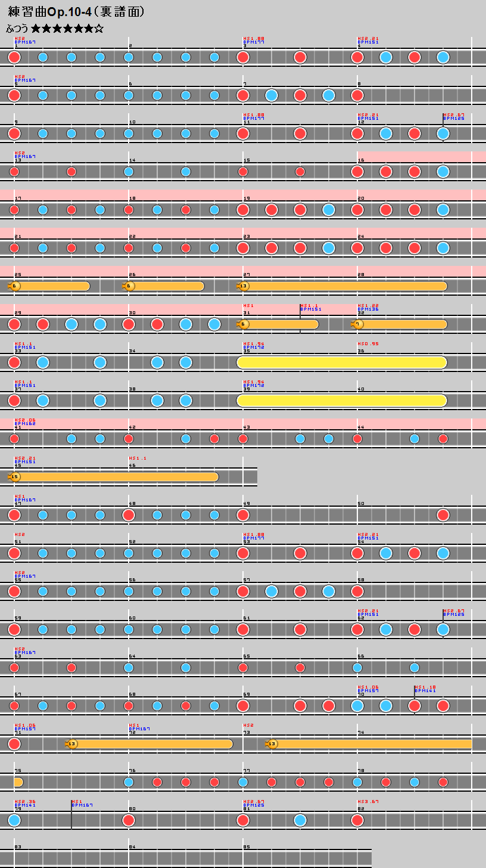Click the 13 balloon head at measure 27

pos(244,286)
